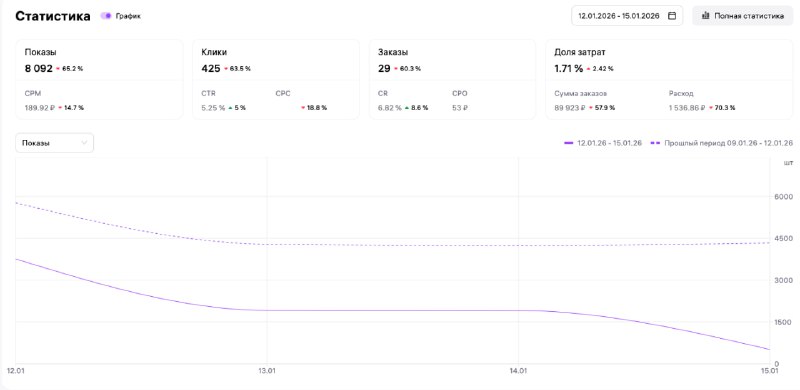Select the Доля затрат statistics card
The width and height of the screenshot is (800, 390).
(x=669, y=79)
